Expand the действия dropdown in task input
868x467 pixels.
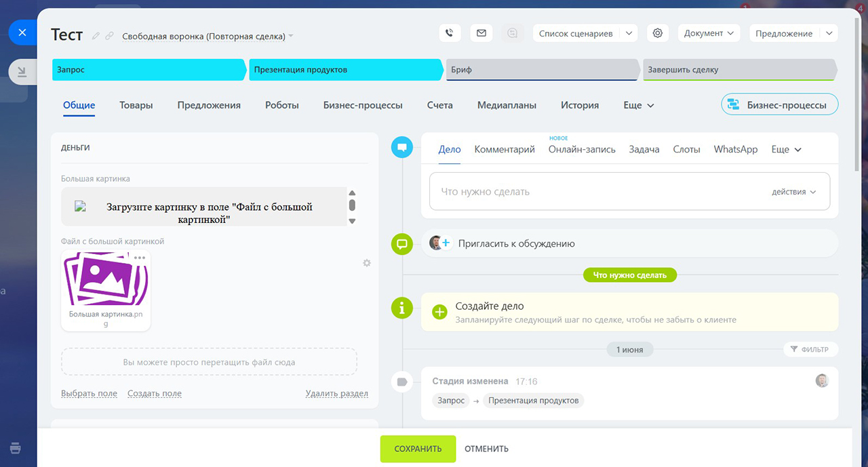(793, 192)
